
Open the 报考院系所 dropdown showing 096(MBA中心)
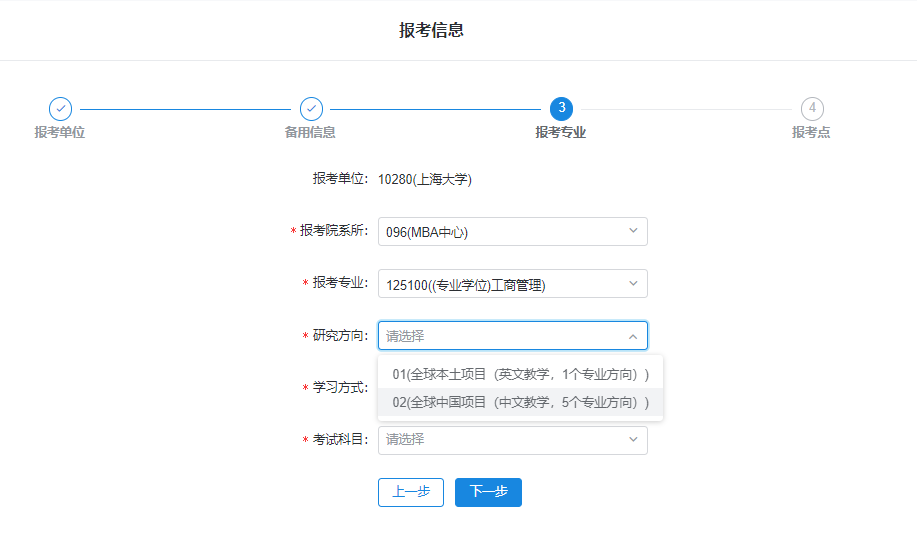click(513, 232)
